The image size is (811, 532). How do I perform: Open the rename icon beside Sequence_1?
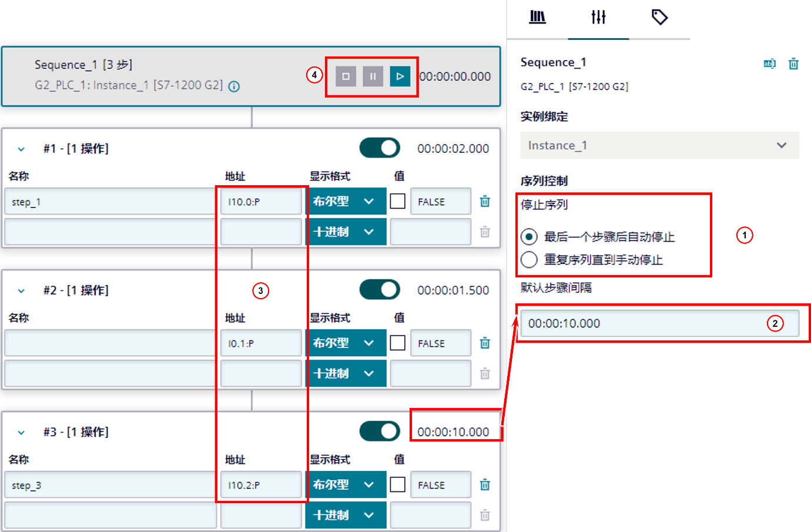pyautogui.click(x=770, y=63)
